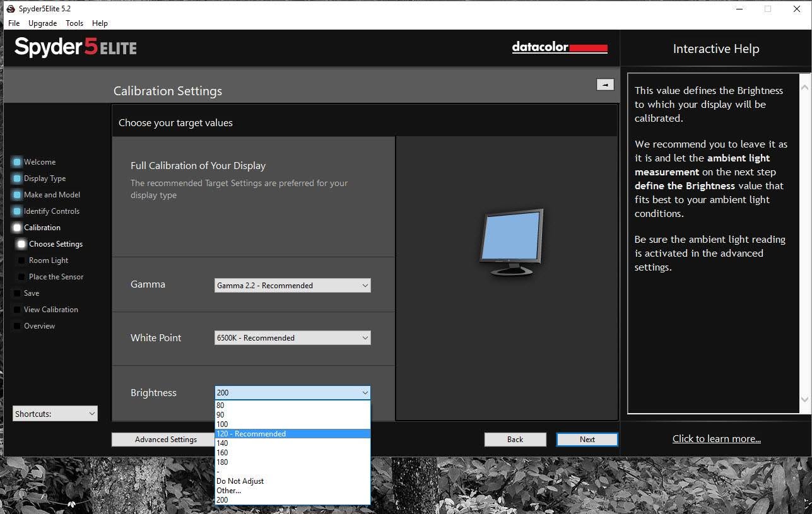The image size is (812, 514).
Task: Open the File menu
Action: click(x=14, y=23)
